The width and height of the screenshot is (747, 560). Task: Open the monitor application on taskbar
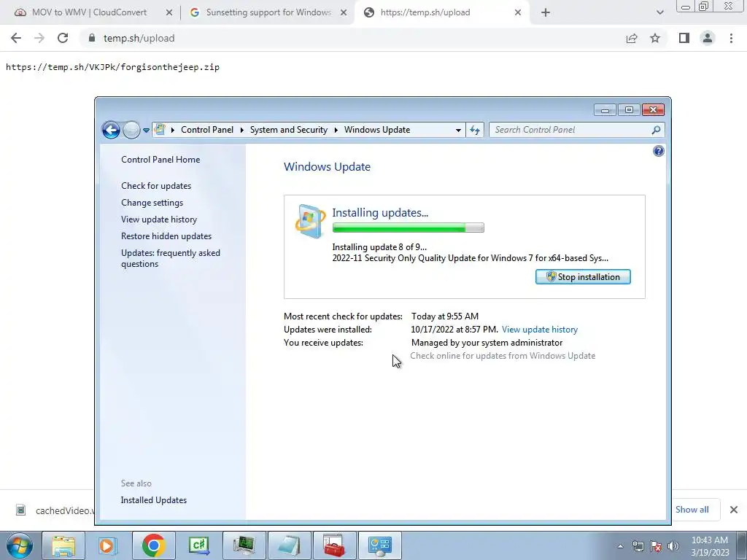click(x=244, y=545)
